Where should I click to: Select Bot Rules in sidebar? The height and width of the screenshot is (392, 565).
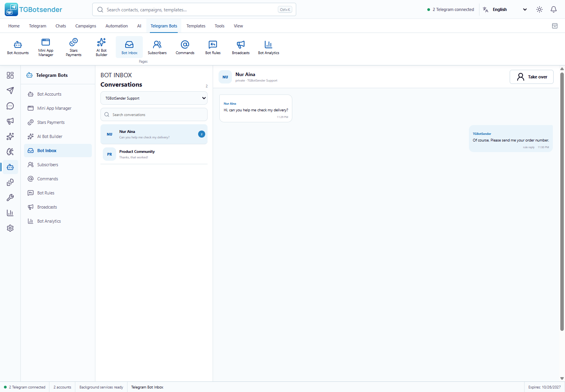pyautogui.click(x=58, y=193)
